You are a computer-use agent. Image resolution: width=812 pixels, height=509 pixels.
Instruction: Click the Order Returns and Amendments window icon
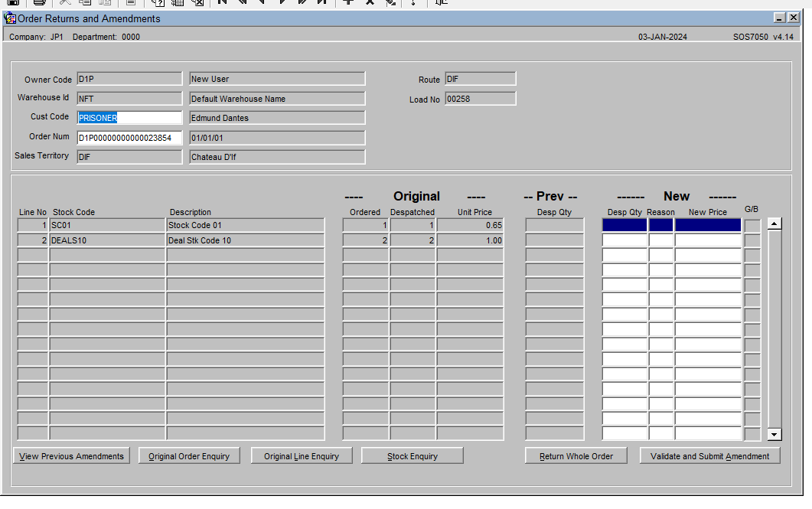[x=10, y=18]
